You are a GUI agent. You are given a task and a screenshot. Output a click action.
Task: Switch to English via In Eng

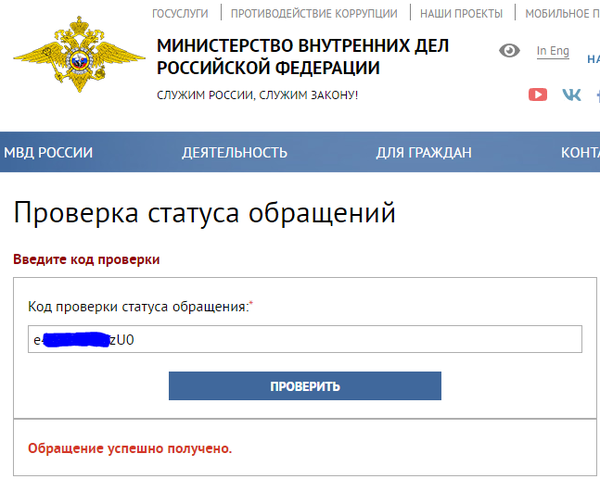[x=553, y=51]
